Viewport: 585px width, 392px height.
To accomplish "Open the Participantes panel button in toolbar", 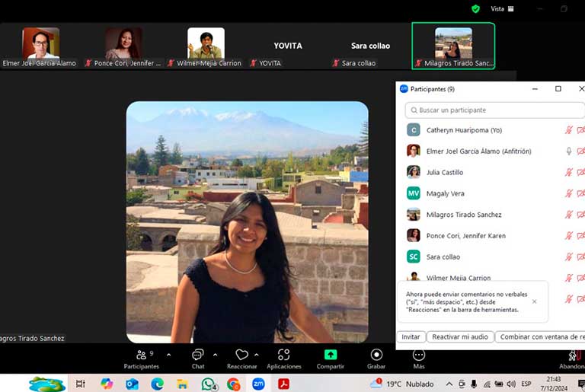I will pyautogui.click(x=142, y=359).
